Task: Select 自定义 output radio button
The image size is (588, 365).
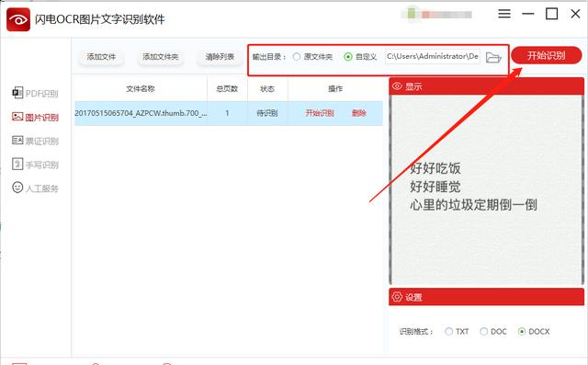Action: pyautogui.click(x=348, y=57)
